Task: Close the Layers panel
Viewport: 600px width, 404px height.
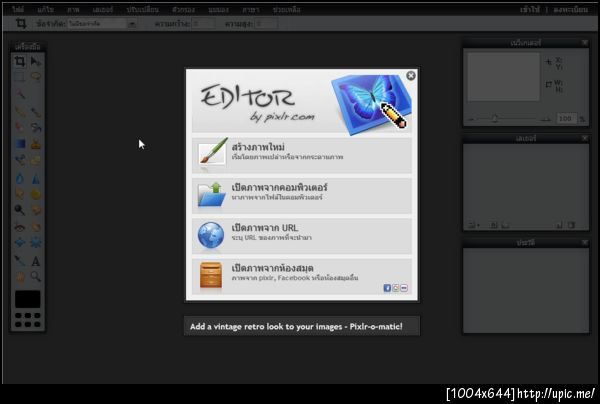Action: 585,138
